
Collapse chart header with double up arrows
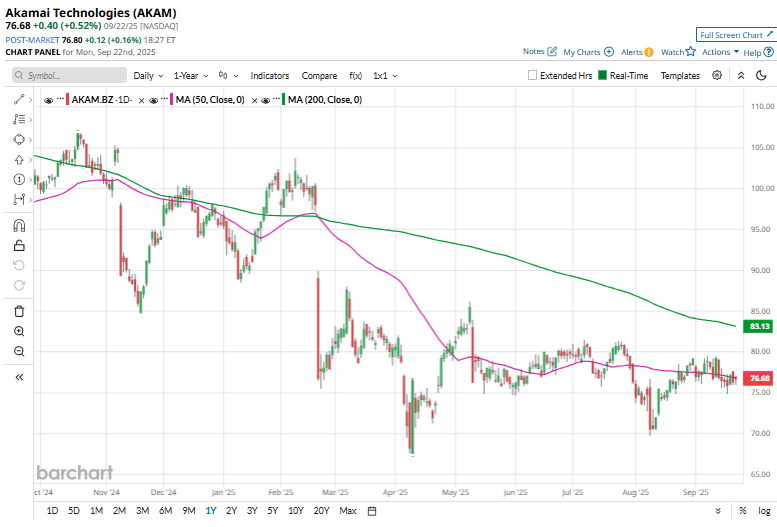741,75
